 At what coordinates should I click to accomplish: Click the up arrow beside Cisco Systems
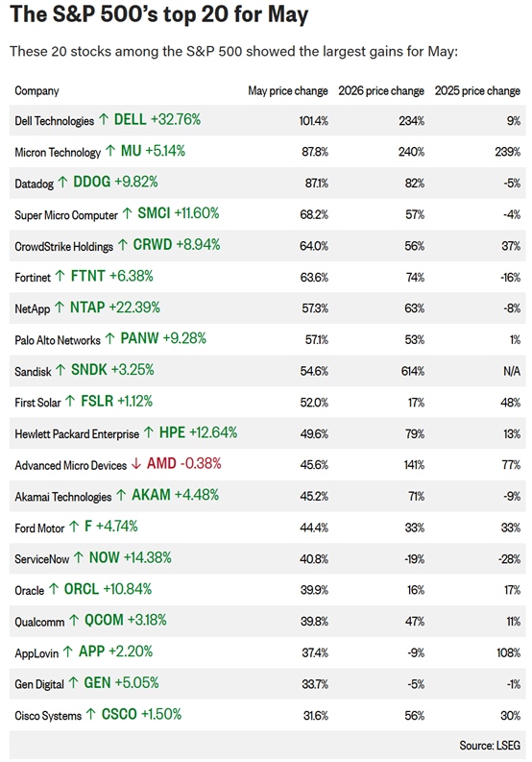[x=91, y=714]
